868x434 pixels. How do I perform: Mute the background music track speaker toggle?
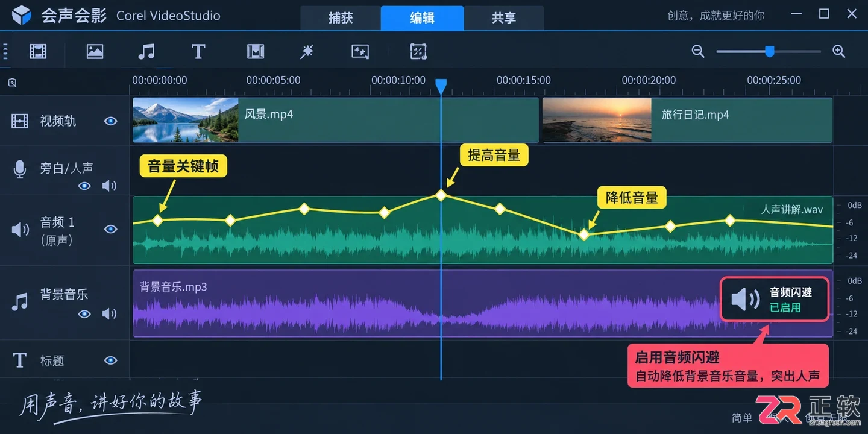[109, 313]
